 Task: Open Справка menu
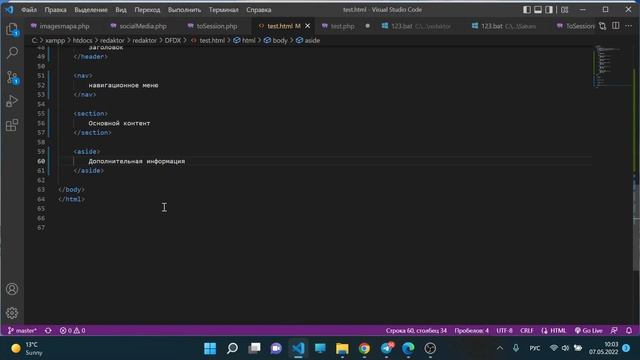[259, 9]
